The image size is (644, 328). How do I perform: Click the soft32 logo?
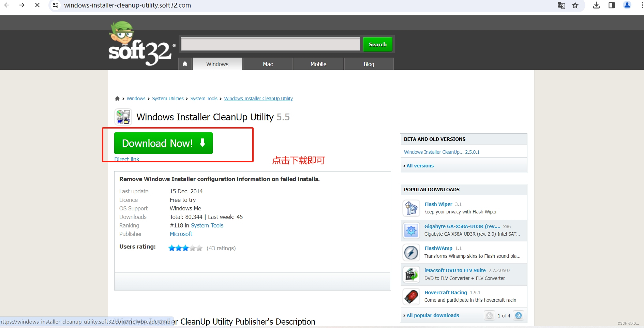click(141, 43)
